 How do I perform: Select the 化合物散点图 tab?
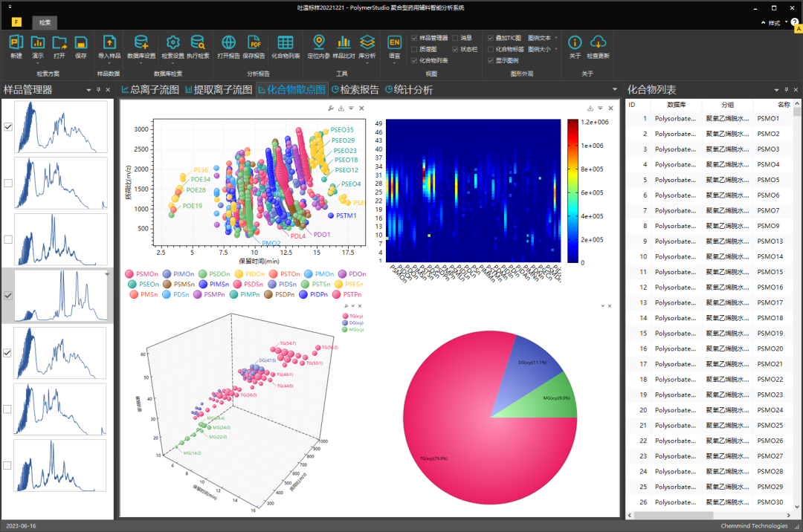pyautogui.click(x=292, y=89)
